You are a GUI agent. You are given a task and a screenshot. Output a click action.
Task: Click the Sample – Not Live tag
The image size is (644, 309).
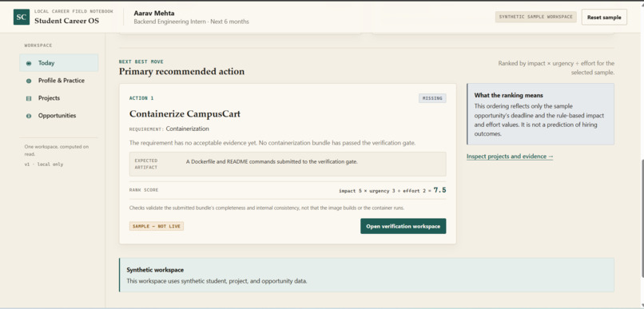[157, 226]
